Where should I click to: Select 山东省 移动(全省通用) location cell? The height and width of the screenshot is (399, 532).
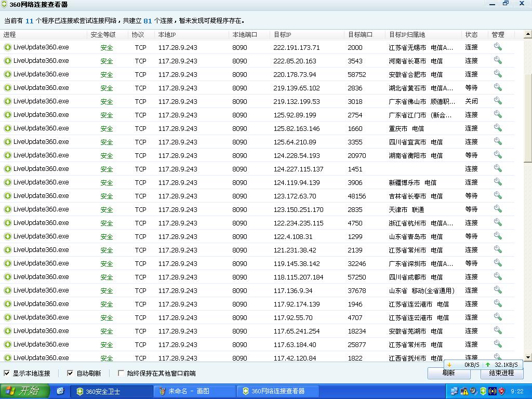[x=422, y=290]
